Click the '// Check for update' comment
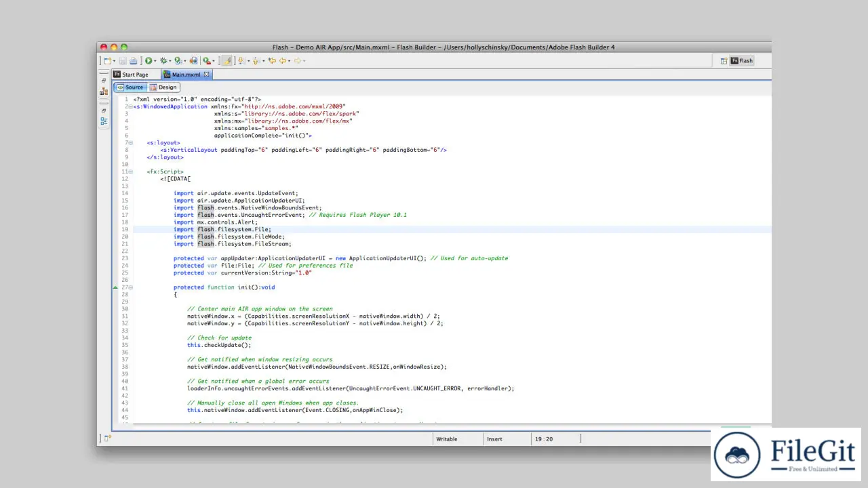The image size is (868, 488). [x=219, y=338]
